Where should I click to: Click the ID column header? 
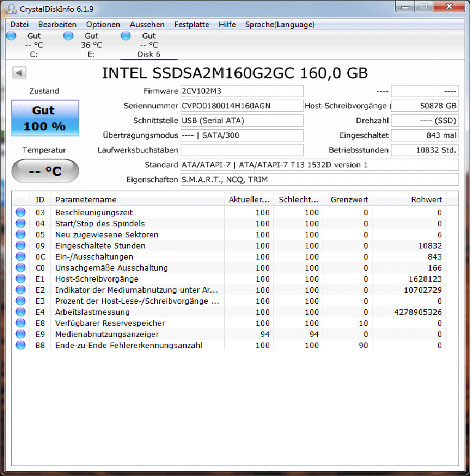(40, 200)
